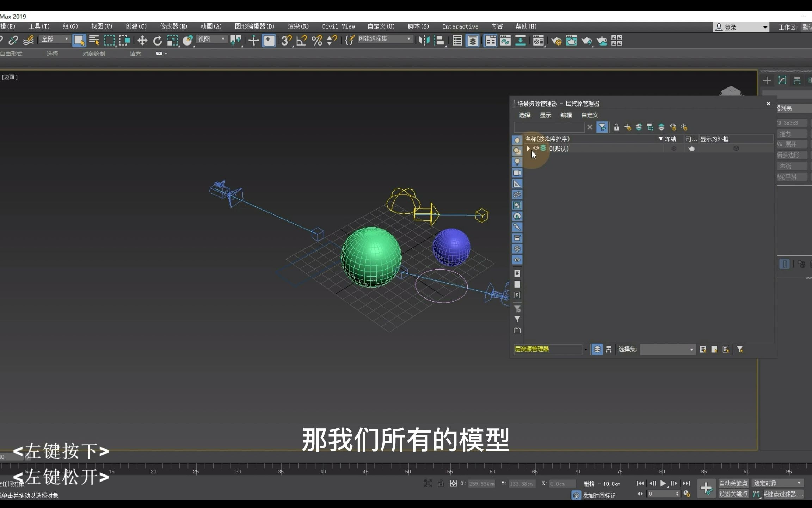Expand the 0(默认) layer tree arrow
812x508 pixels.
[x=528, y=149]
